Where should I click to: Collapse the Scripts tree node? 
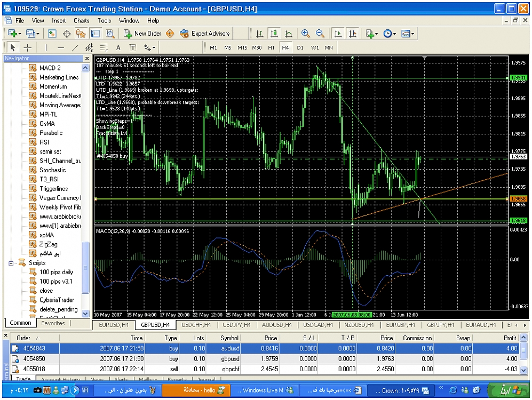tap(12, 263)
